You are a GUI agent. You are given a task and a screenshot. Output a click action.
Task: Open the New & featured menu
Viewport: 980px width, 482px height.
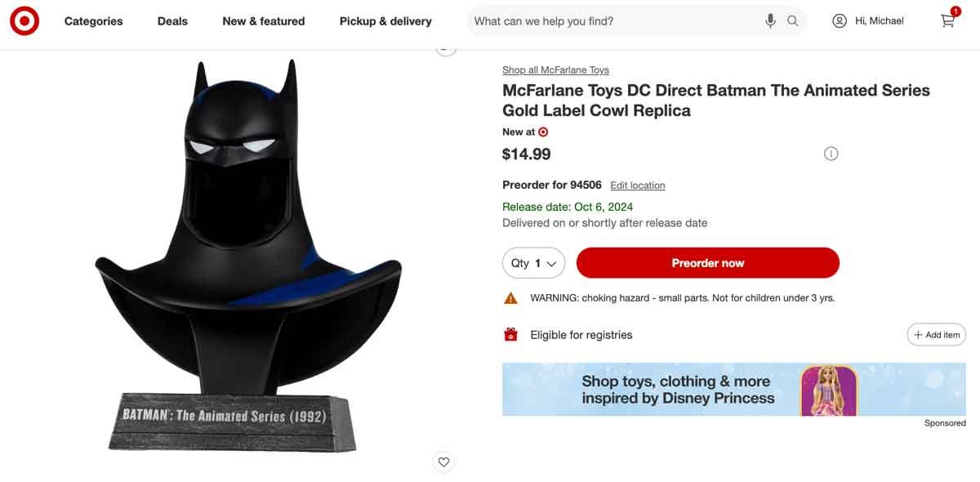(x=264, y=21)
